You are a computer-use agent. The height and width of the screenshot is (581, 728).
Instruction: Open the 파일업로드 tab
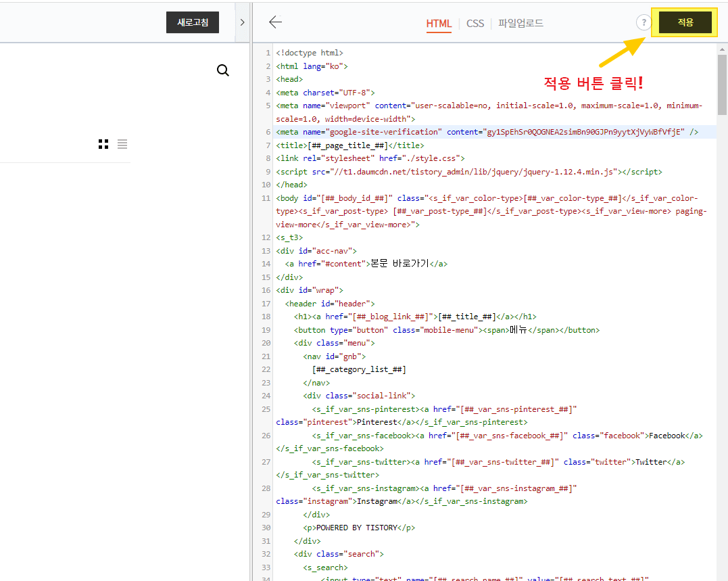tap(520, 23)
